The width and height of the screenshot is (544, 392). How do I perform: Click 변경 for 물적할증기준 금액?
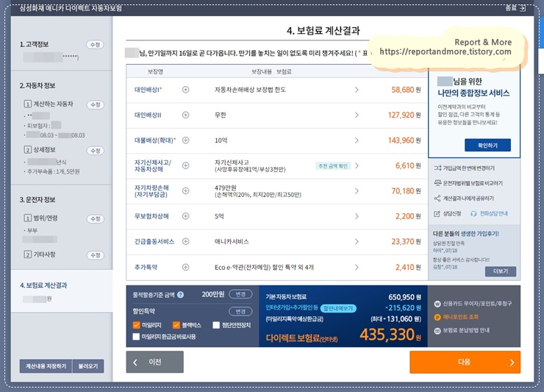point(240,294)
